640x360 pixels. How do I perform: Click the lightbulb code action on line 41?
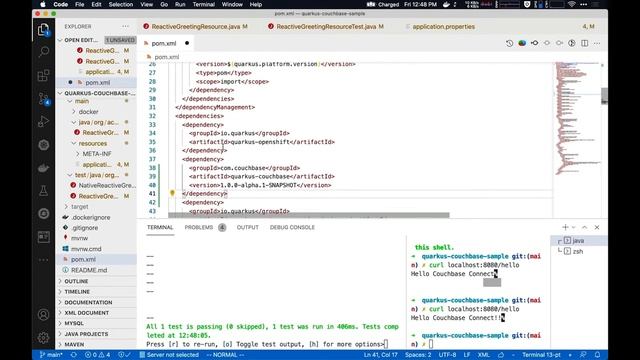click(x=172, y=193)
